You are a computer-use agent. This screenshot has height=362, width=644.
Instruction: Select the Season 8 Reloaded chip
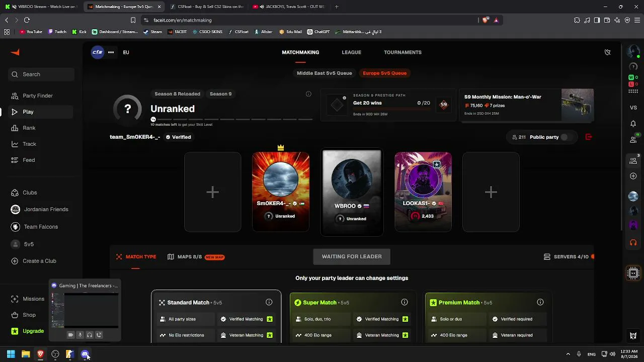[x=177, y=94]
